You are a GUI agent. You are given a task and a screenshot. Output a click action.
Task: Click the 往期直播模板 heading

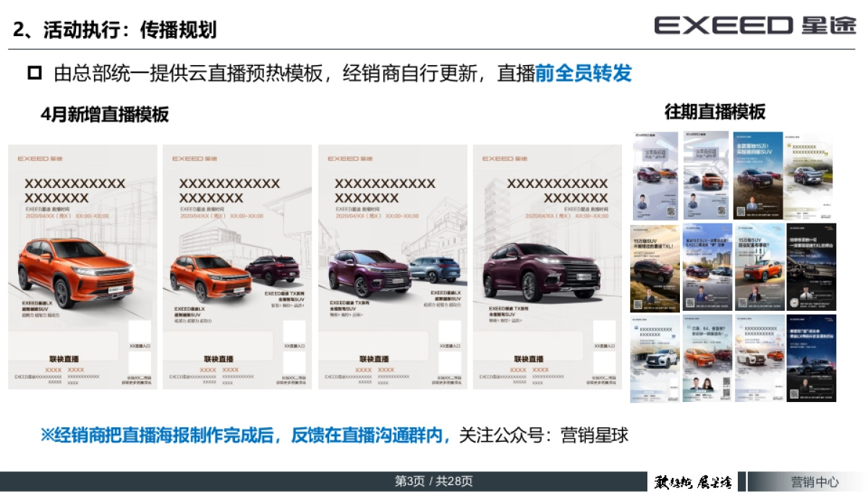[x=715, y=111]
